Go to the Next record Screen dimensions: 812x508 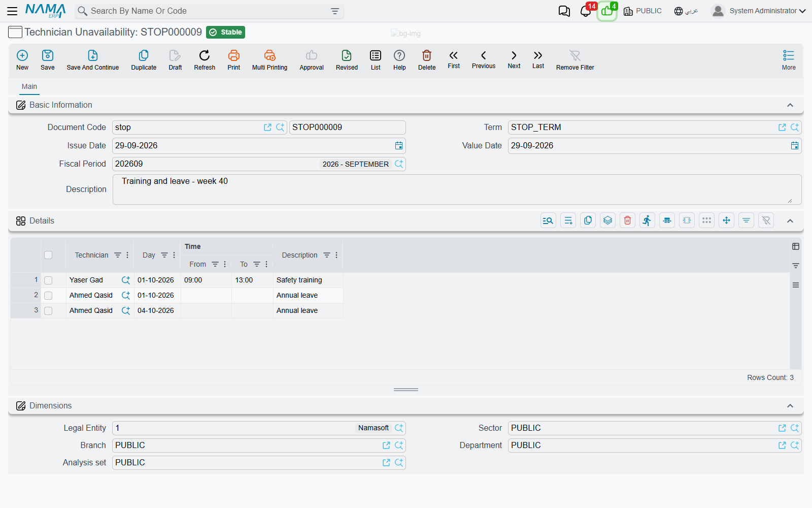click(514, 59)
